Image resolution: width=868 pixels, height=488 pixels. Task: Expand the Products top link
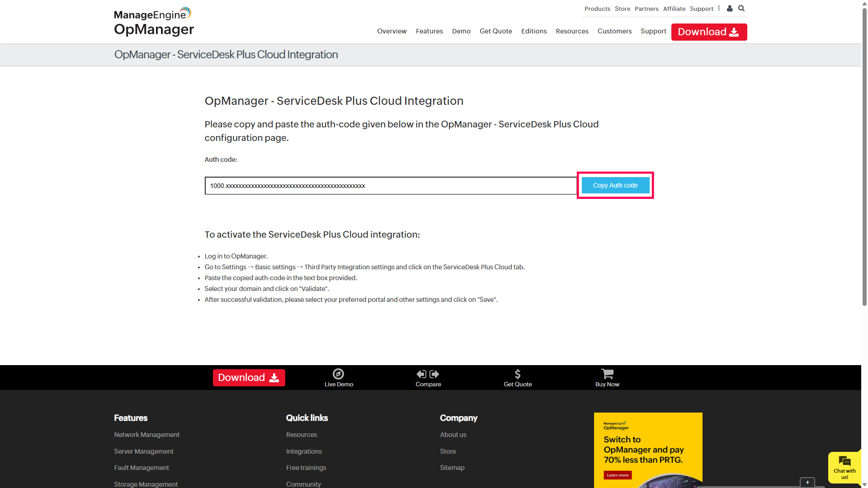tap(597, 9)
